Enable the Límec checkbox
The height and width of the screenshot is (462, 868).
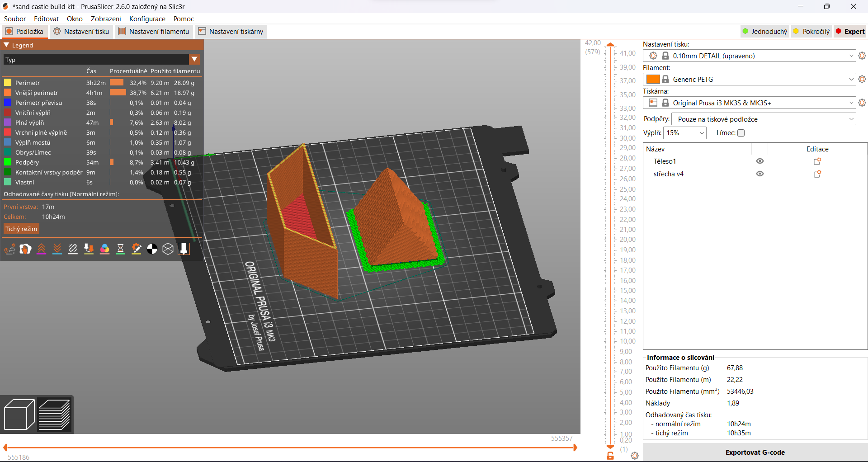(x=741, y=133)
